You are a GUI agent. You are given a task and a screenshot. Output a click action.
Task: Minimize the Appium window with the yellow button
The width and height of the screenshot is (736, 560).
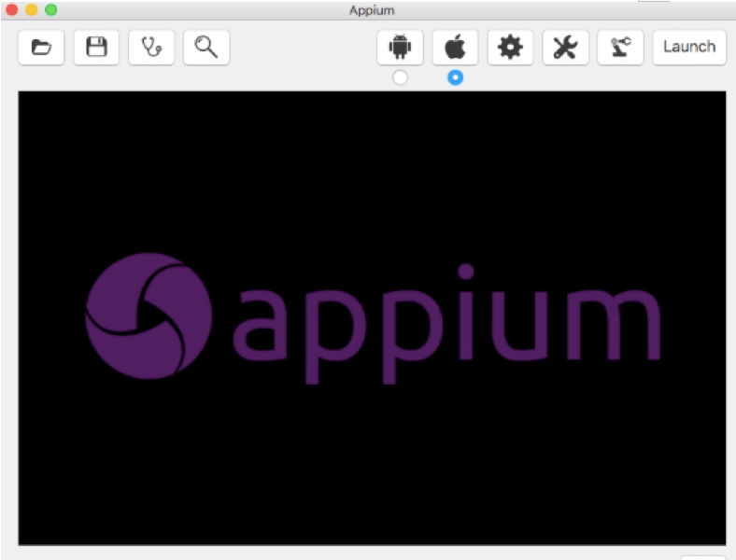coord(32,10)
